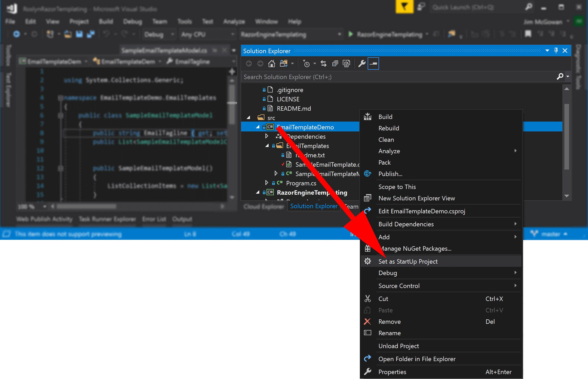Collapse All in Solution Explorer toolbar

click(335, 64)
